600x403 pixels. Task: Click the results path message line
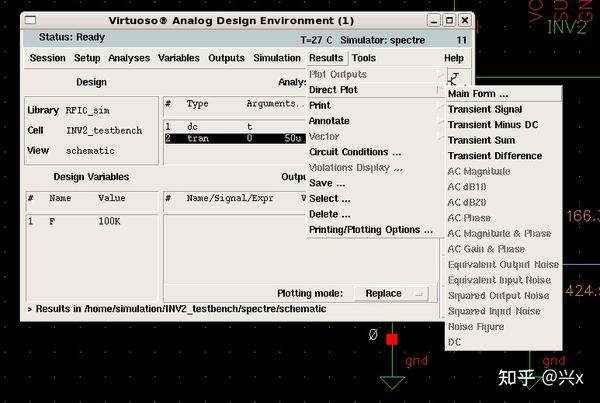coord(177,309)
